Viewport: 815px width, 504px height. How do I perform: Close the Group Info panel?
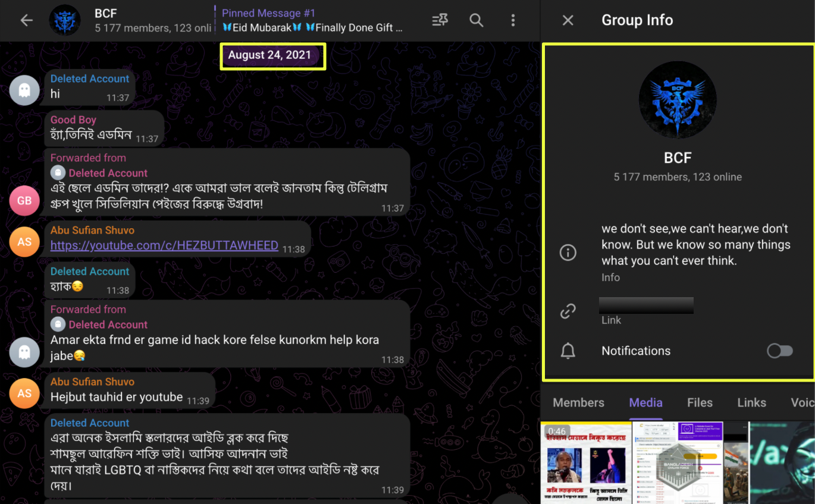pyautogui.click(x=568, y=20)
